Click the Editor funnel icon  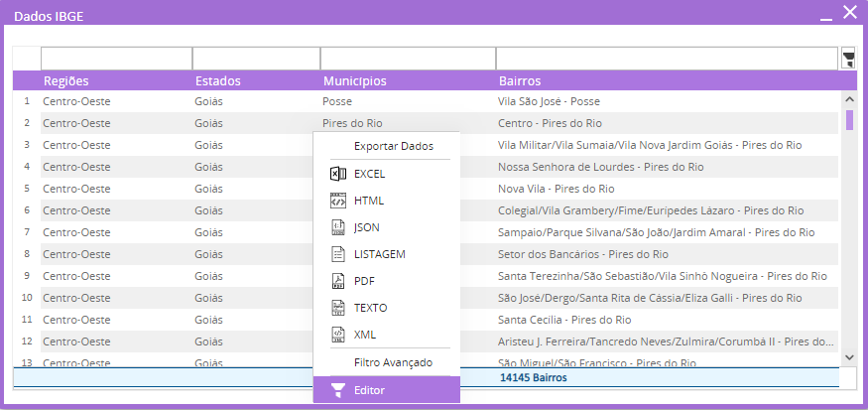coord(338,390)
